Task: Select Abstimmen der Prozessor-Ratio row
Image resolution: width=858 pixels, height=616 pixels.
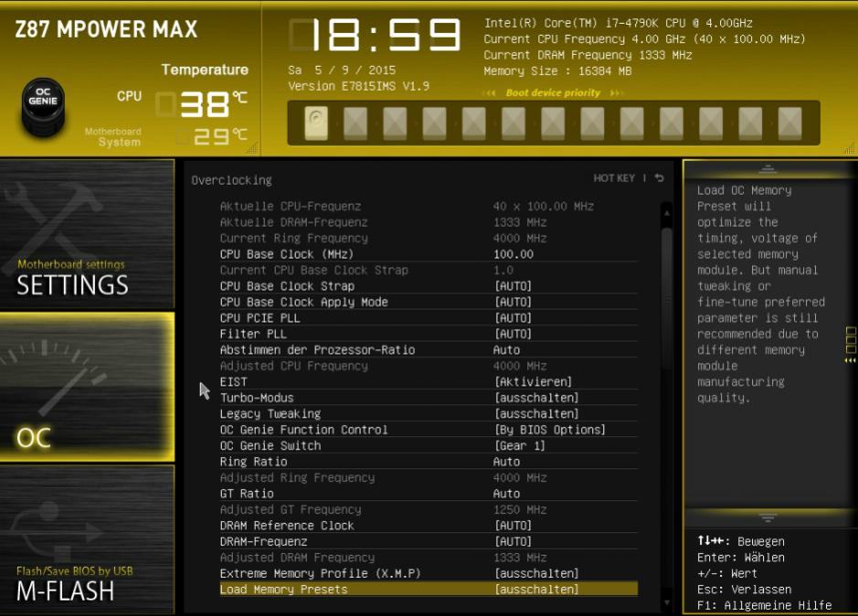Action: tap(429, 349)
